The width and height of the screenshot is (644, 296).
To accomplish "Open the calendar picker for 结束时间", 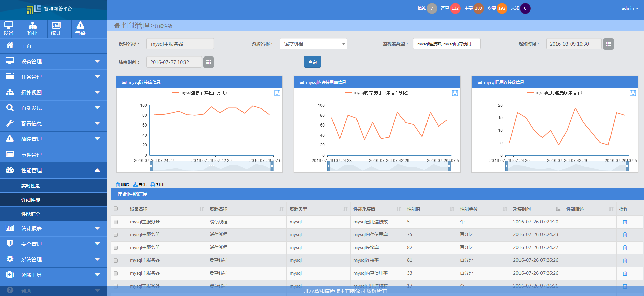I will [x=209, y=62].
